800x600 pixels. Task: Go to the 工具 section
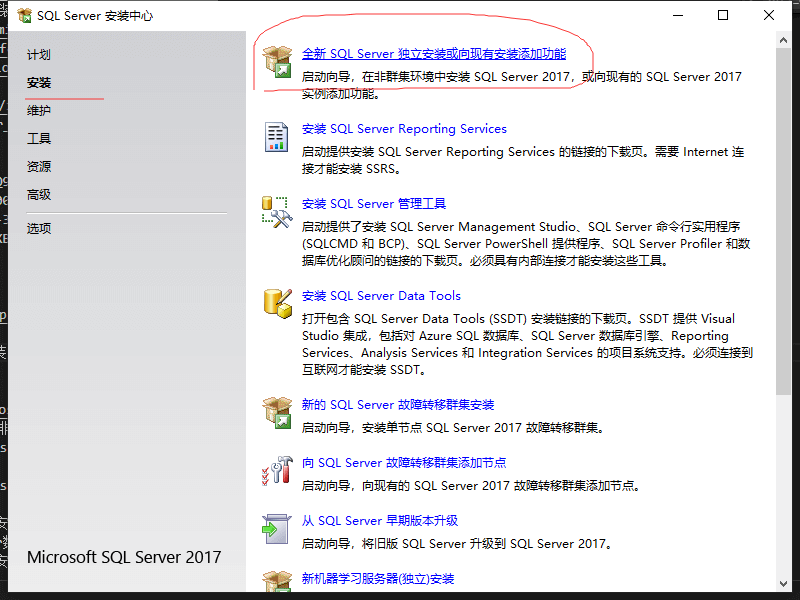click(x=39, y=139)
